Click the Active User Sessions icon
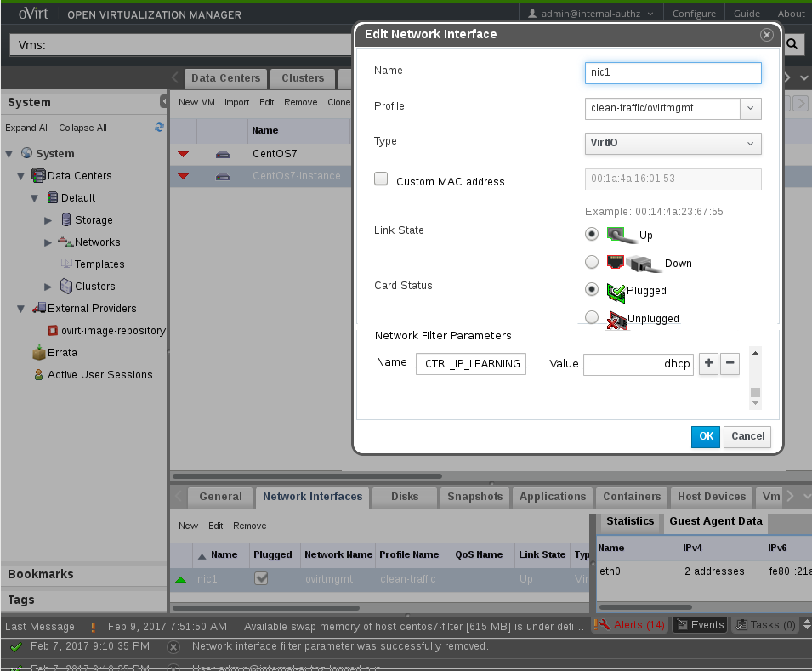812x671 pixels. point(39,375)
